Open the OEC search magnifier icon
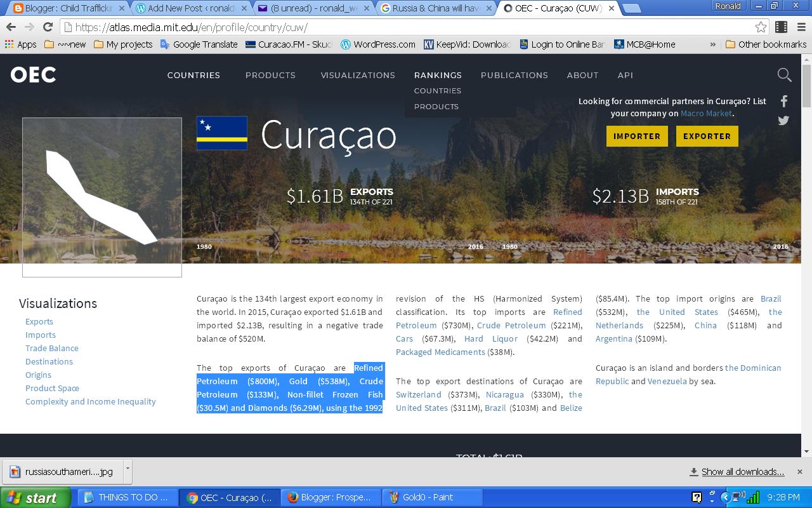Screen dimensions: 812x508 tap(784, 75)
